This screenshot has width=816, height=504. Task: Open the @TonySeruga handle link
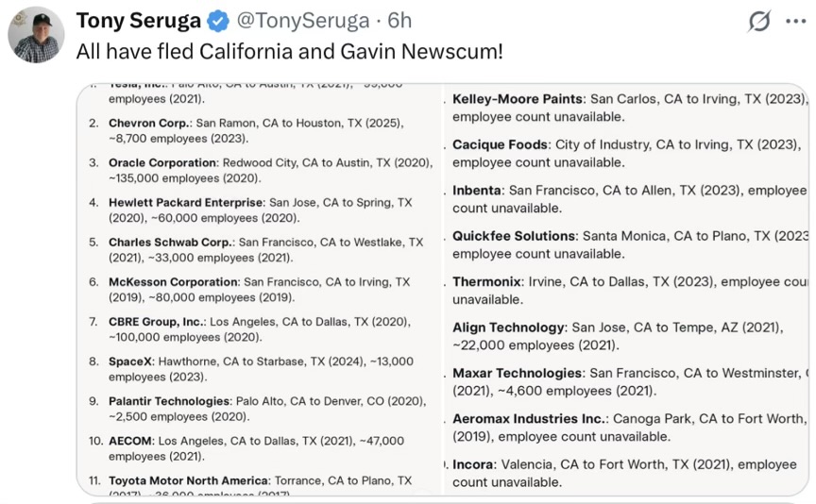[303, 21]
